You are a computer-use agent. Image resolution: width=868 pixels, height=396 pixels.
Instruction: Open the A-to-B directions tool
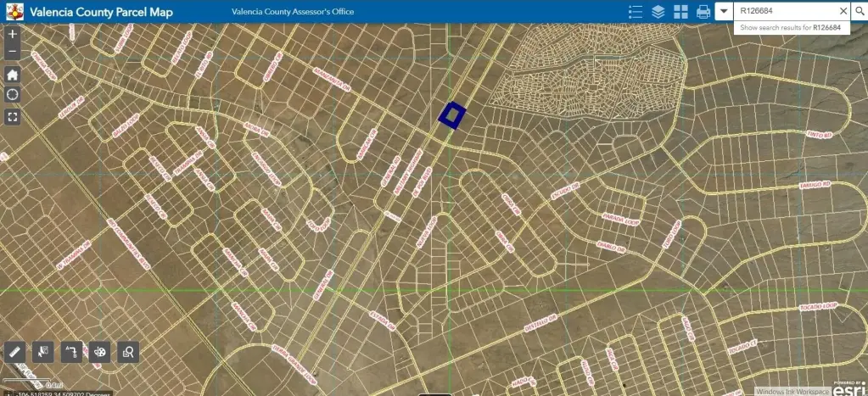pyautogui.click(x=71, y=351)
